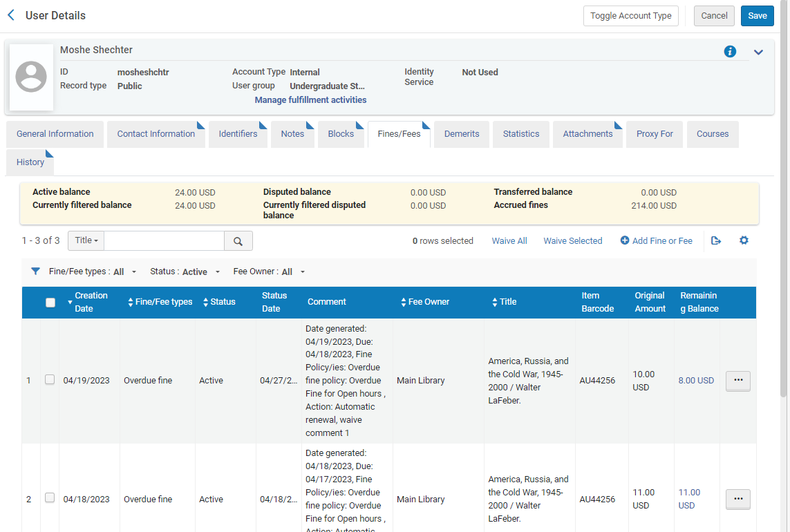Switch to General Information tab
The height and width of the screenshot is (532, 790).
(55, 134)
